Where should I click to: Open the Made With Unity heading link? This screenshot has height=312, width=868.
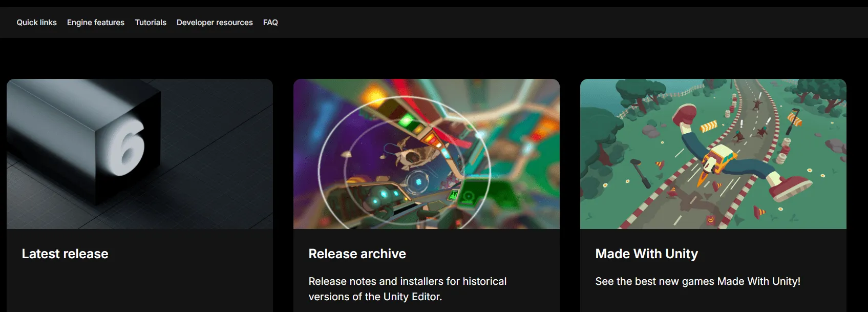click(647, 254)
